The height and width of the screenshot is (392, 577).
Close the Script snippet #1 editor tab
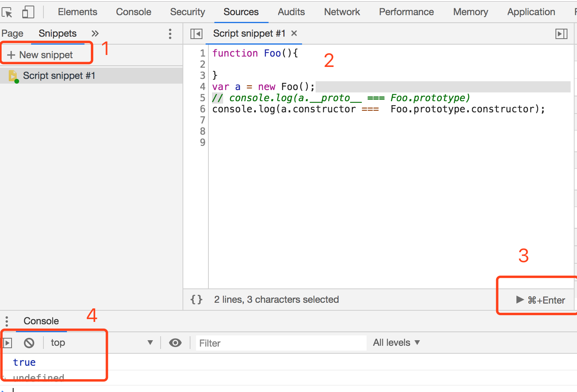[294, 33]
